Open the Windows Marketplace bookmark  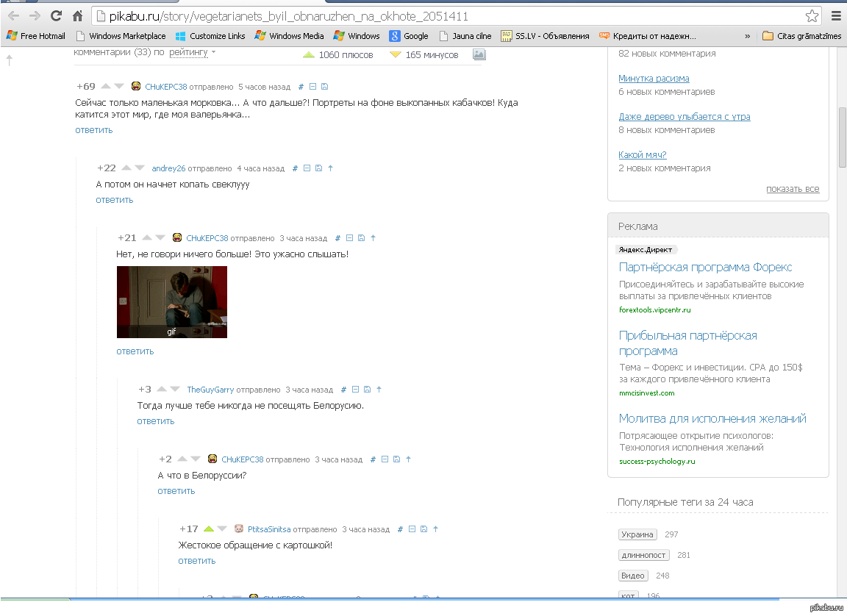pyautogui.click(x=121, y=35)
